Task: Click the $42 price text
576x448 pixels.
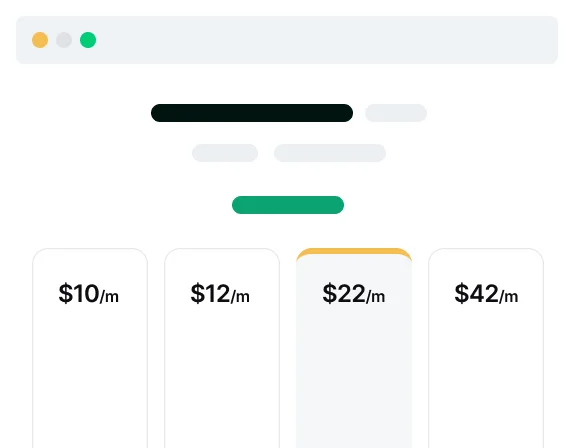Action: [x=476, y=293]
